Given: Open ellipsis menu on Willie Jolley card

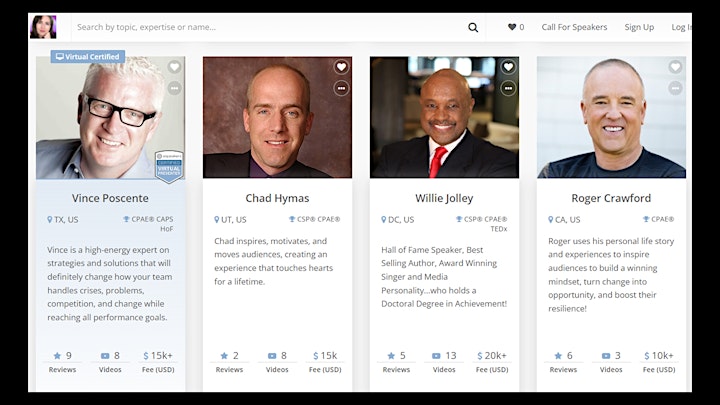Looking at the screenshot, I should coord(508,88).
